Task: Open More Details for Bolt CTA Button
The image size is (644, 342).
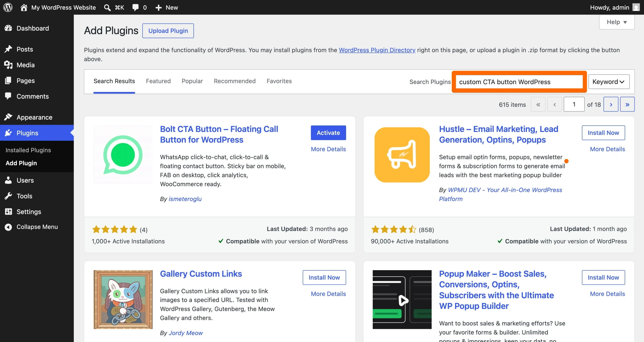Action: (328, 149)
